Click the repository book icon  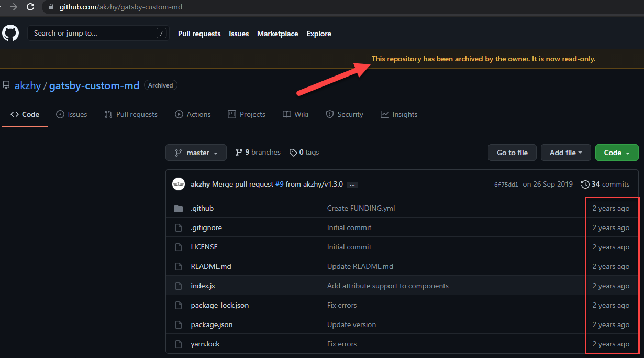[x=6, y=85]
